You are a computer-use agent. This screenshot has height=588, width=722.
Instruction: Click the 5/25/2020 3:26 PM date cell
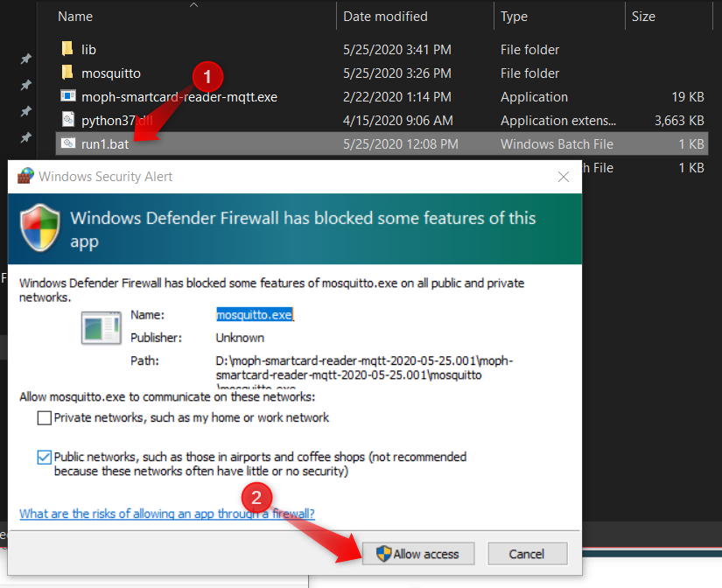(397, 73)
